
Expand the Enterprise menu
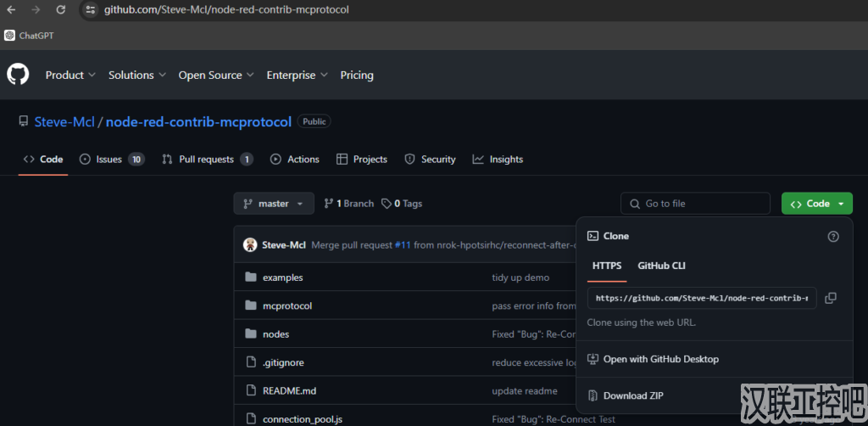(297, 75)
